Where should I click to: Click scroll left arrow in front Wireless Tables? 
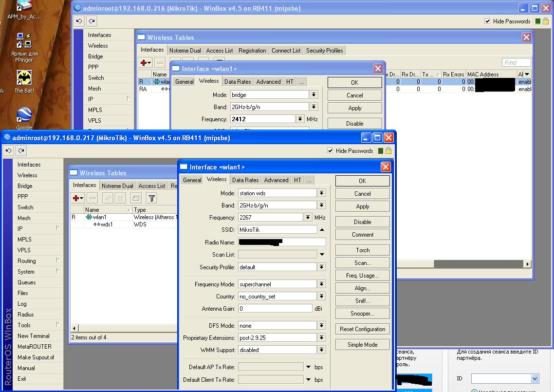[74, 328]
